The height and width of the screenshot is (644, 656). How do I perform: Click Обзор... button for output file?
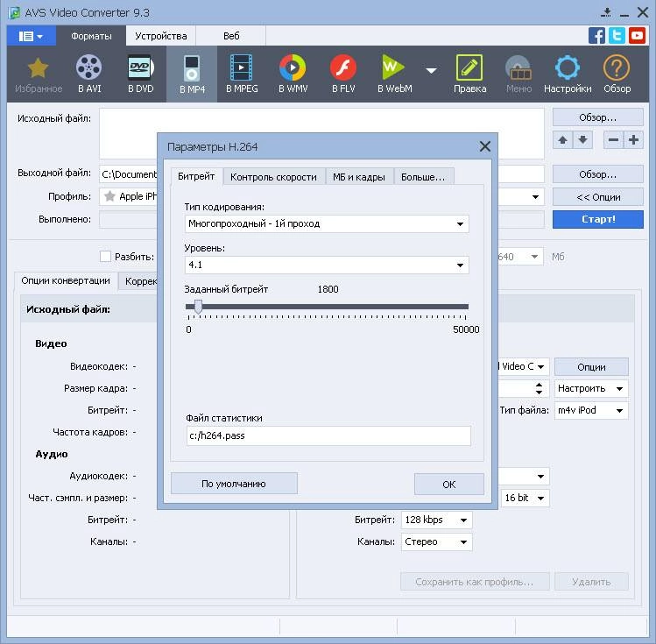[x=598, y=174]
